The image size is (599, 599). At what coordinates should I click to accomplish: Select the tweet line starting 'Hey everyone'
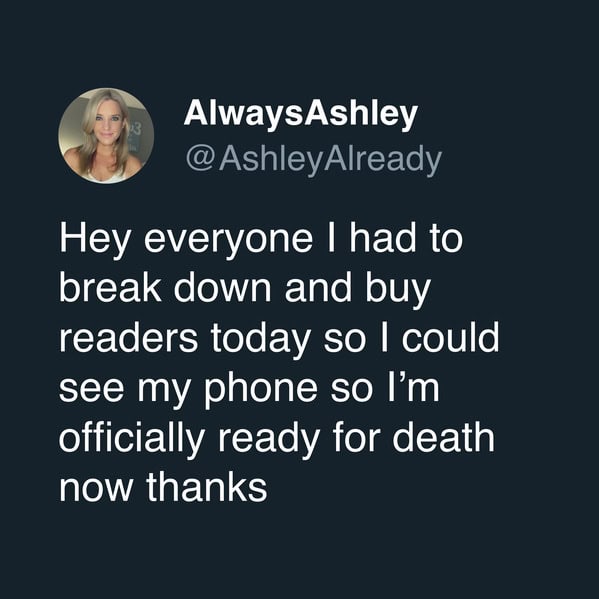tap(261, 241)
